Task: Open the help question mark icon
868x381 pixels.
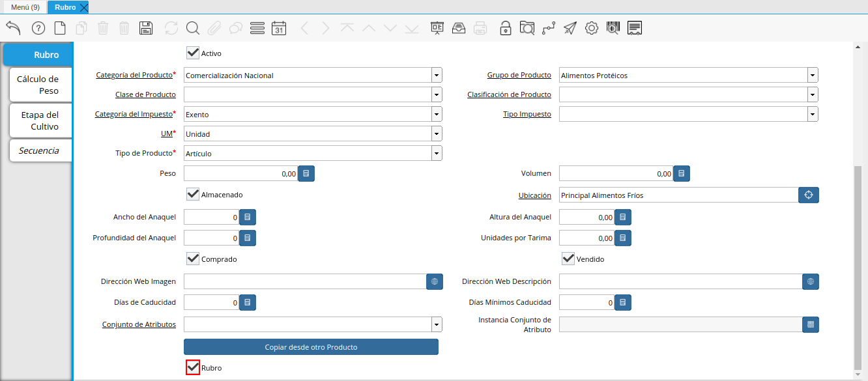Action: [38, 28]
